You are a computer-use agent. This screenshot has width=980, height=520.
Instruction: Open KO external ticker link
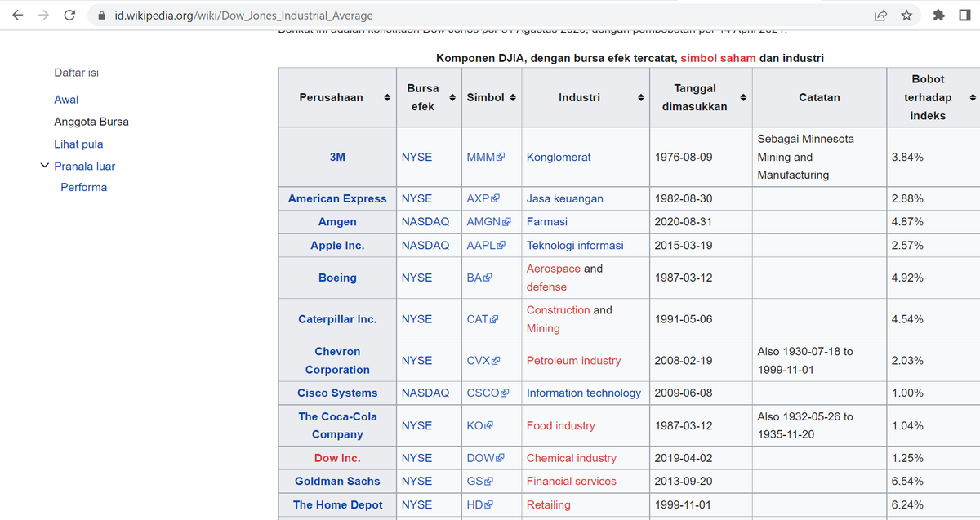479,426
